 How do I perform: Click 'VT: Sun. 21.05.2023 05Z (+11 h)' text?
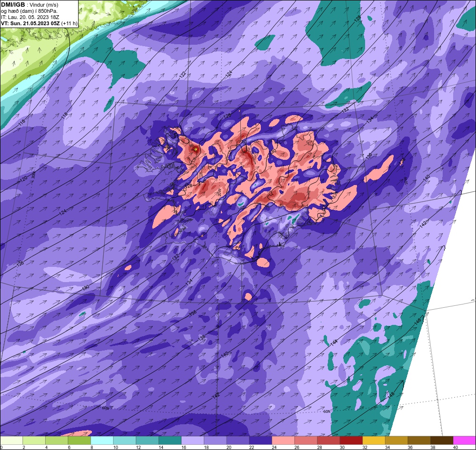pyautogui.click(x=39, y=23)
